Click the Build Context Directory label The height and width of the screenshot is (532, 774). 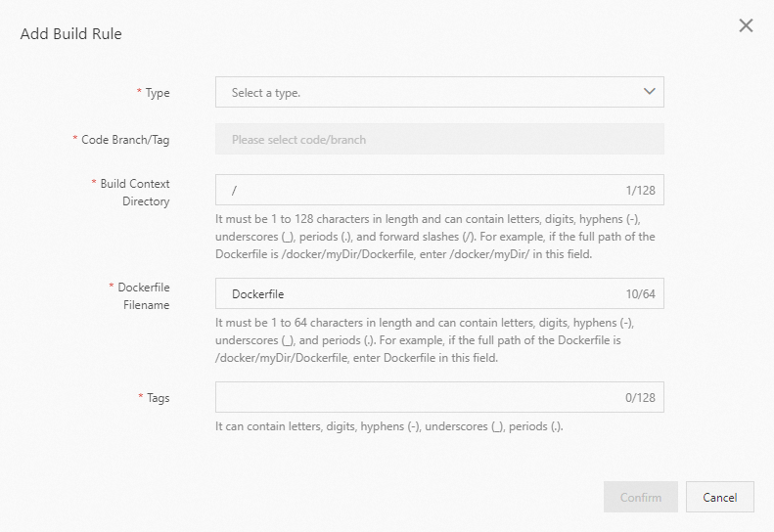point(135,193)
